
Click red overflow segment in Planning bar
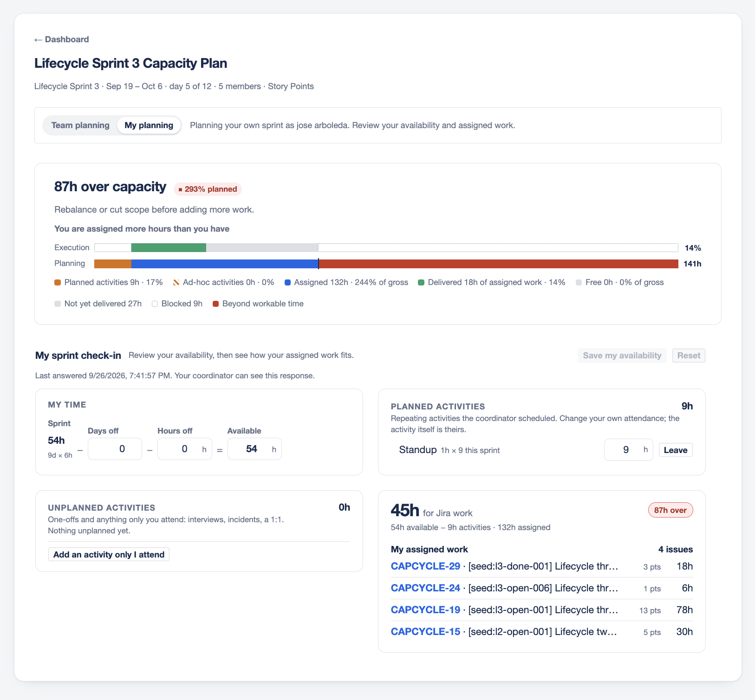(x=499, y=264)
